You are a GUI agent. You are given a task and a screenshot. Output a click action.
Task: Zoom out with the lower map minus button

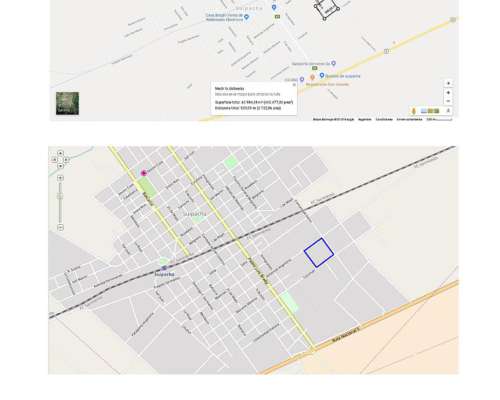[60, 228]
